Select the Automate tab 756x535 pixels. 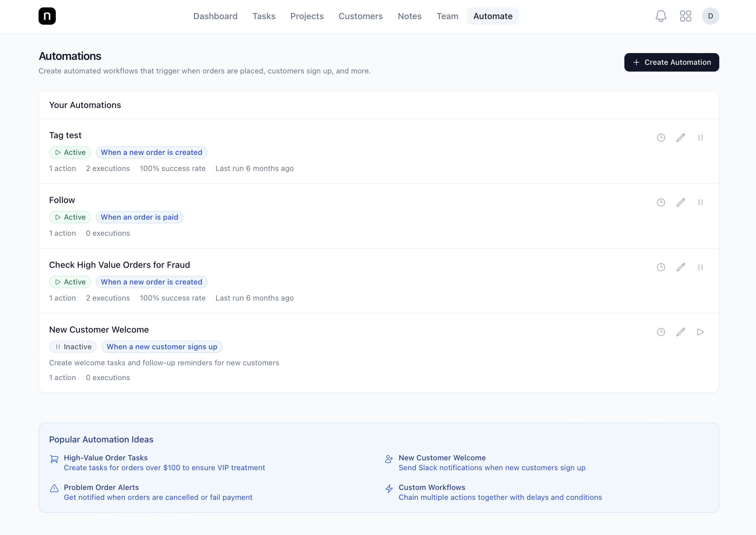pos(493,16)
